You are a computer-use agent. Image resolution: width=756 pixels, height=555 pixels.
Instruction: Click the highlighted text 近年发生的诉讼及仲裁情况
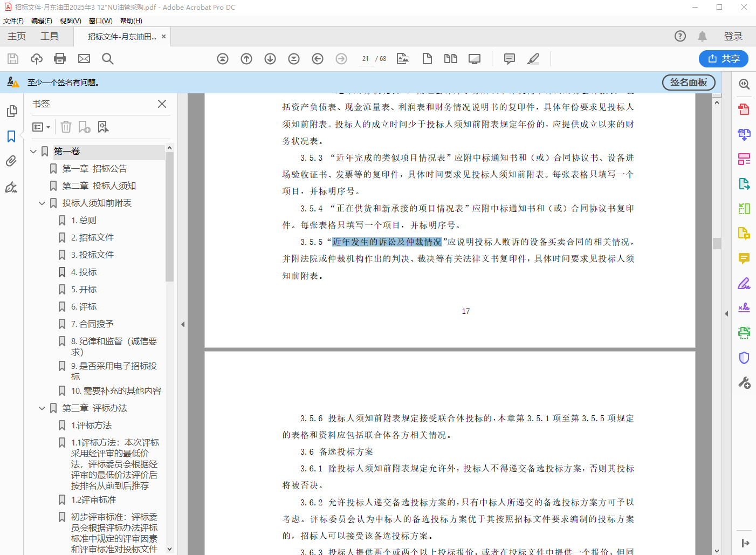(387, 242)
